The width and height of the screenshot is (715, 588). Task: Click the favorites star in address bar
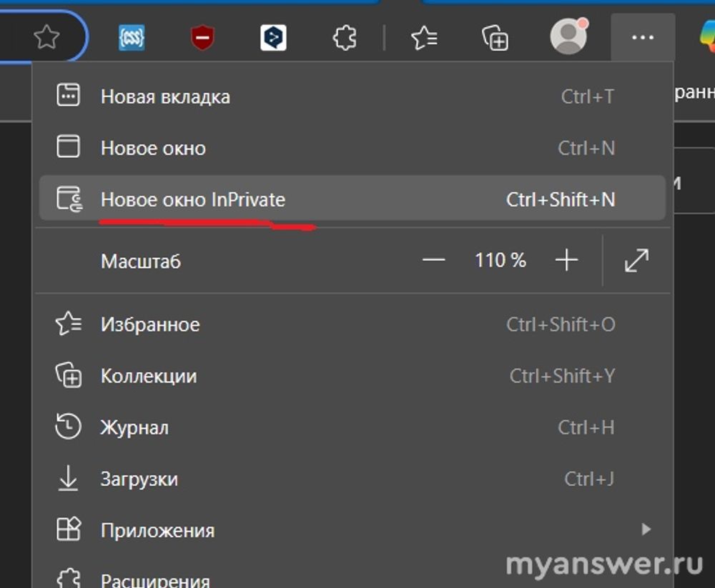coord(46,37)
